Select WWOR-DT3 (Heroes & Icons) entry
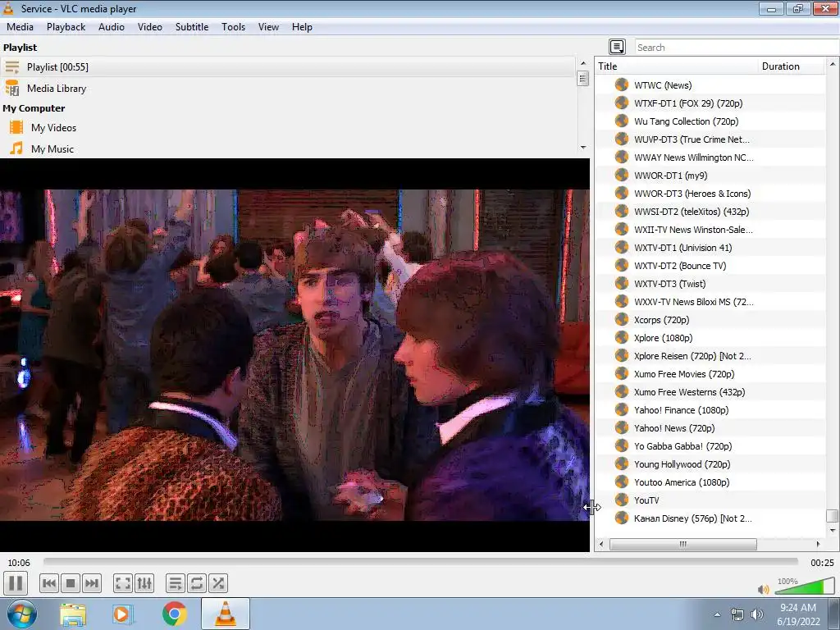The width and height of the screenshot is (840, 630). [x=710, y=194]
